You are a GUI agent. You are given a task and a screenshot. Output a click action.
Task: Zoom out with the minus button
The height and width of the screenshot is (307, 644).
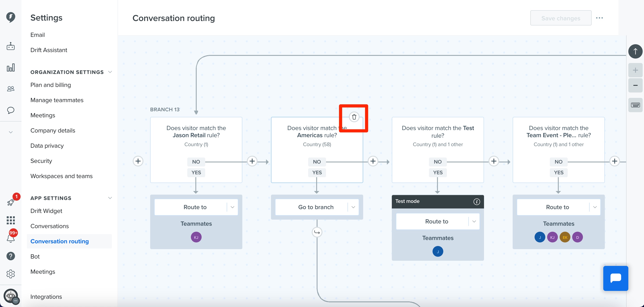tap(635, 85)
